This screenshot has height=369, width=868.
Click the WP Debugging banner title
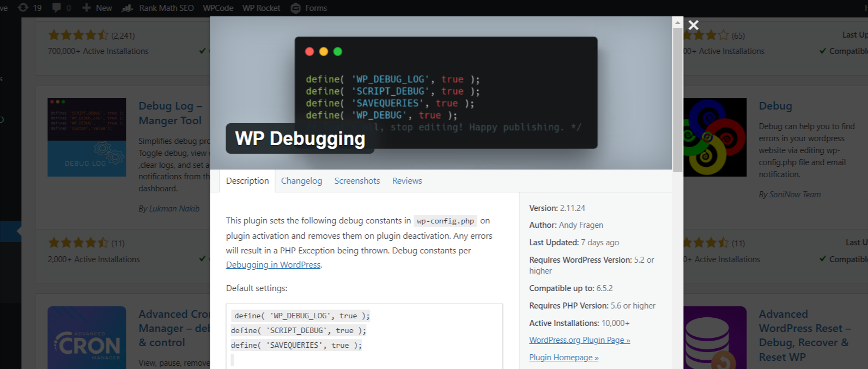tap(300, 138)
